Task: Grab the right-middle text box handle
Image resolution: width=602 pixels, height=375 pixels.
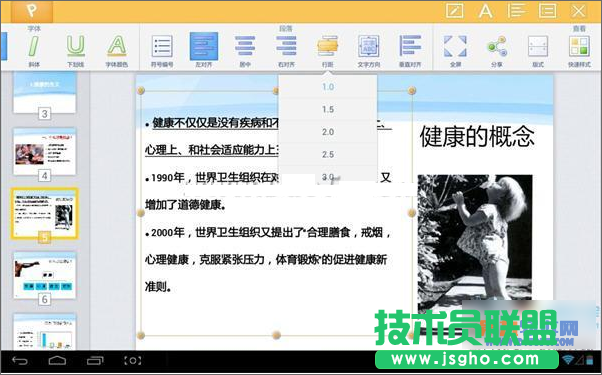Action: coord(412,213)
